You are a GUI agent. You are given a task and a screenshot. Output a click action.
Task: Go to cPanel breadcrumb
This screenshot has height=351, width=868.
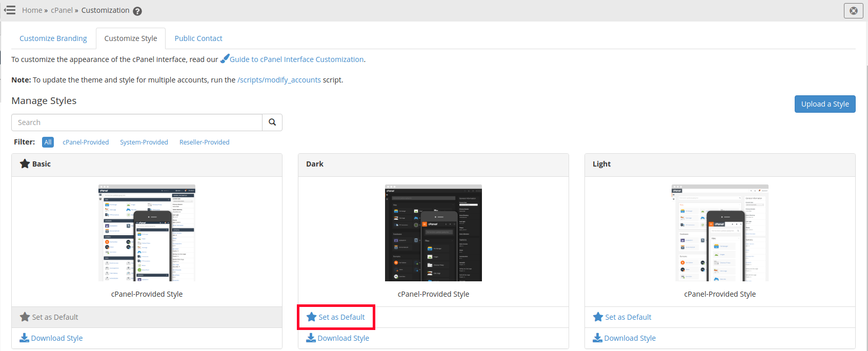point(62,10)
